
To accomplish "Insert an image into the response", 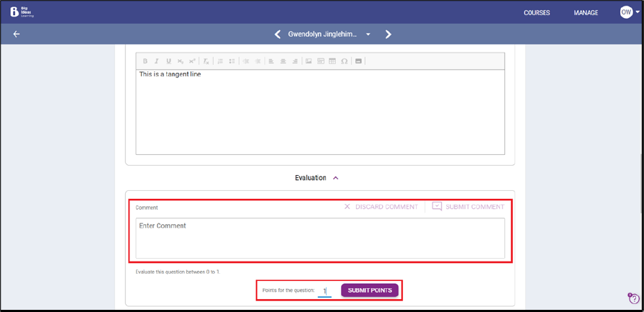I will point(309,61).
